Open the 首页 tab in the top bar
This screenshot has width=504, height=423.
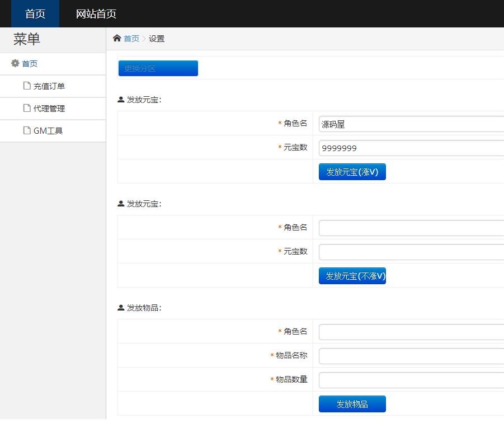click(x=35, y=14)
